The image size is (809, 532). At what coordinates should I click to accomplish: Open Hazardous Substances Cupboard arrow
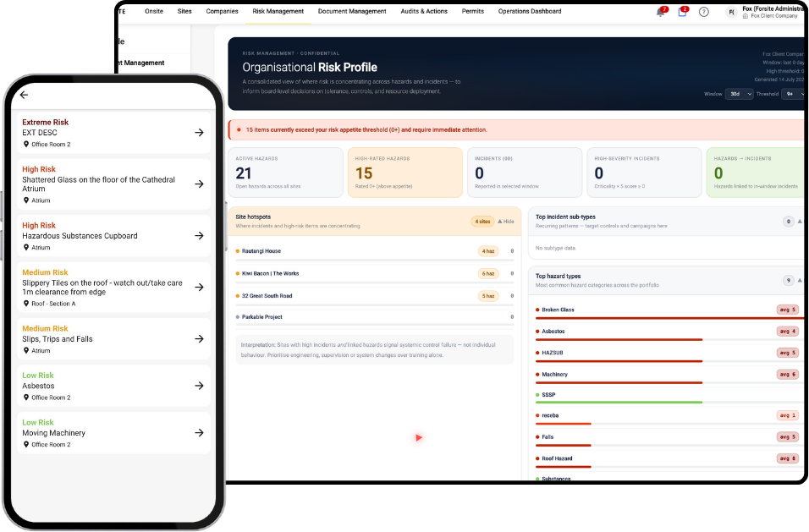(x=199, y=236)
